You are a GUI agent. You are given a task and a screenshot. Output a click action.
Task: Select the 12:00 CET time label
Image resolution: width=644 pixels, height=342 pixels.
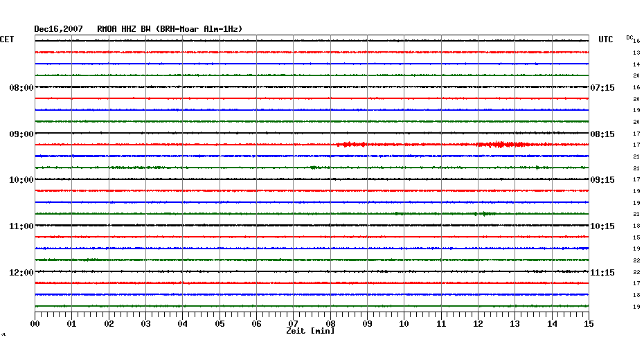[x=21, y=272]
